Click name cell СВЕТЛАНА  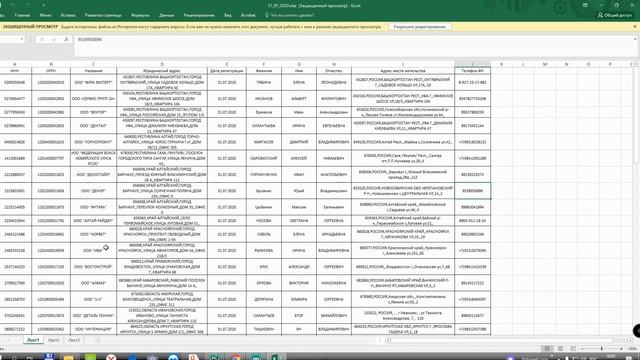pyautogui.click(x=299, y=220)
